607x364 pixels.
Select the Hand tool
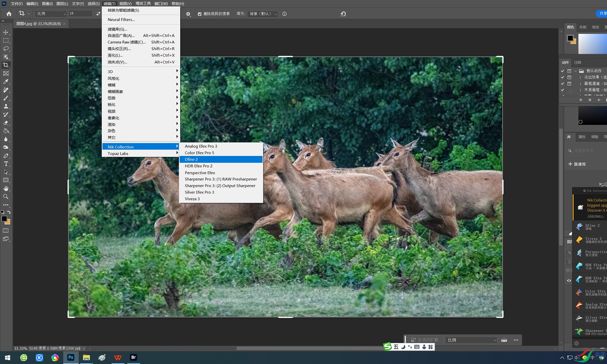click(x=6, y=188)
